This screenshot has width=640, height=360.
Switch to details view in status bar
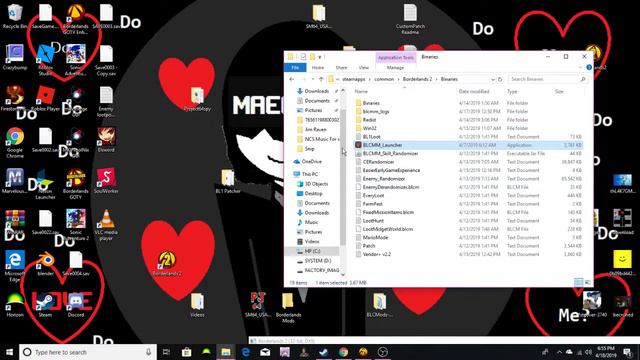[x=579, y=282]
